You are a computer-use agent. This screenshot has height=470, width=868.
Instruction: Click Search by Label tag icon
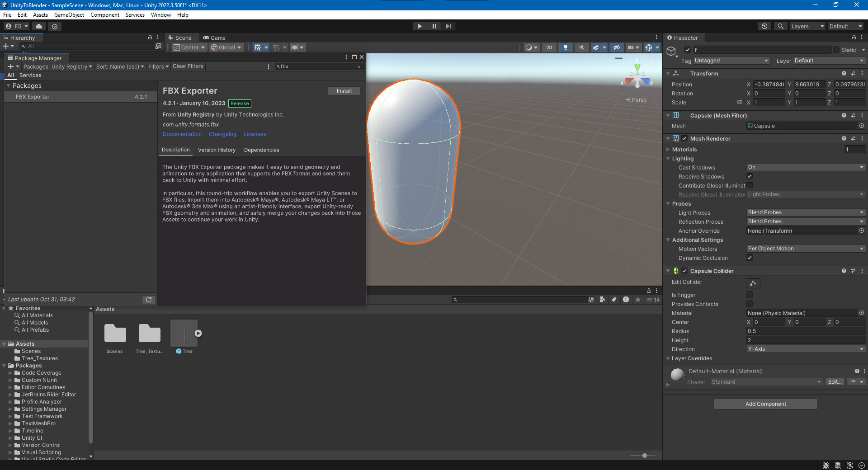pos(614,300)
